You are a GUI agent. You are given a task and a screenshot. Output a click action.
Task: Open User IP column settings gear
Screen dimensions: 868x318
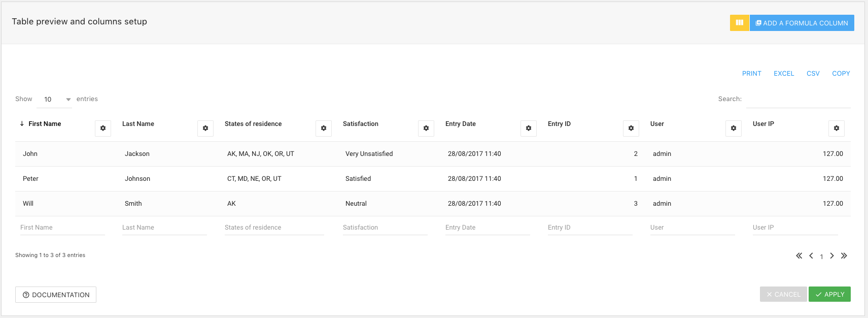(x=837, y=129)
